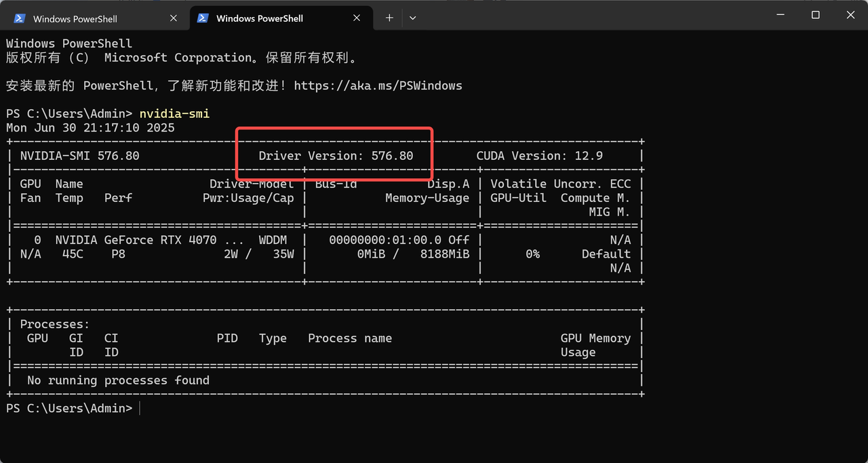Viewport: 868px width, 463px height.
Task: Close the terminal window
Action: (850, 15)
